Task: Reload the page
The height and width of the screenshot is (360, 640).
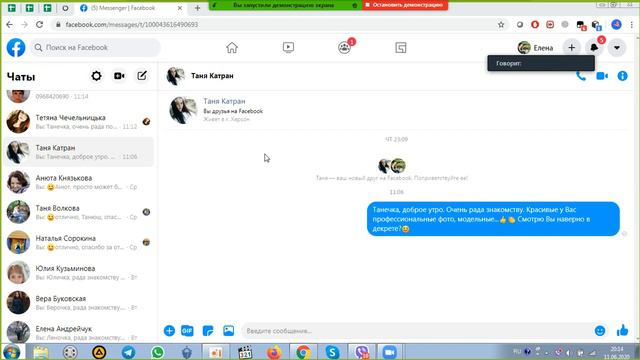Action: click(x=39, y=24)
